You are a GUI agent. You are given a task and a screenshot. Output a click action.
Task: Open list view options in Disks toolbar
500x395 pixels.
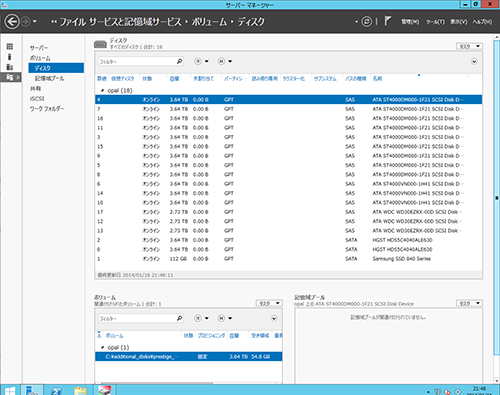pos(202,61)
